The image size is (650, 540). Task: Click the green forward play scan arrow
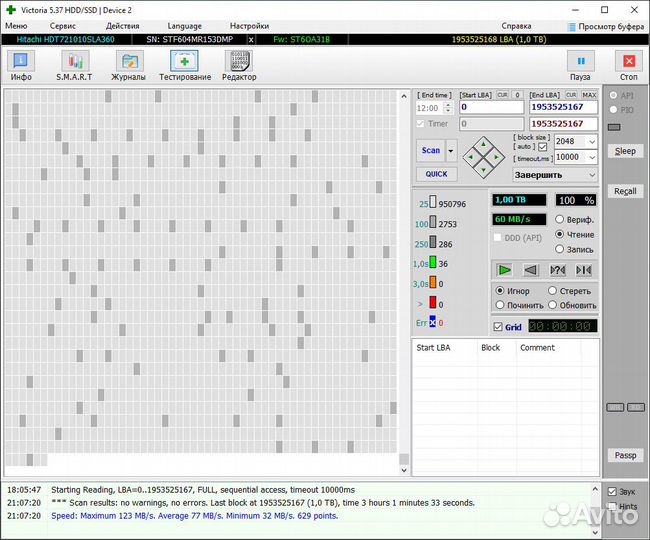[x=505, y=270]
